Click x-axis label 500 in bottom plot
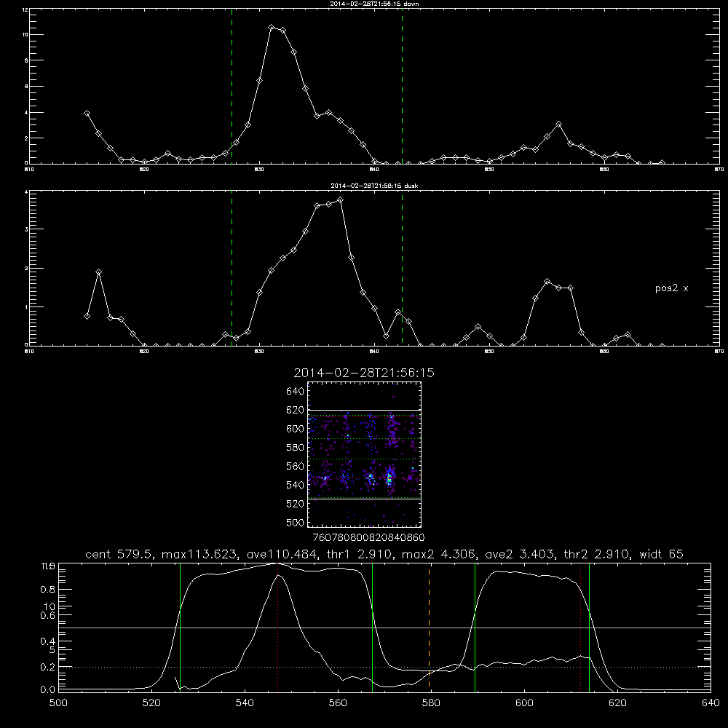This screenshot has height=728, width=728. pyautogui.click(x=58, y=703)
